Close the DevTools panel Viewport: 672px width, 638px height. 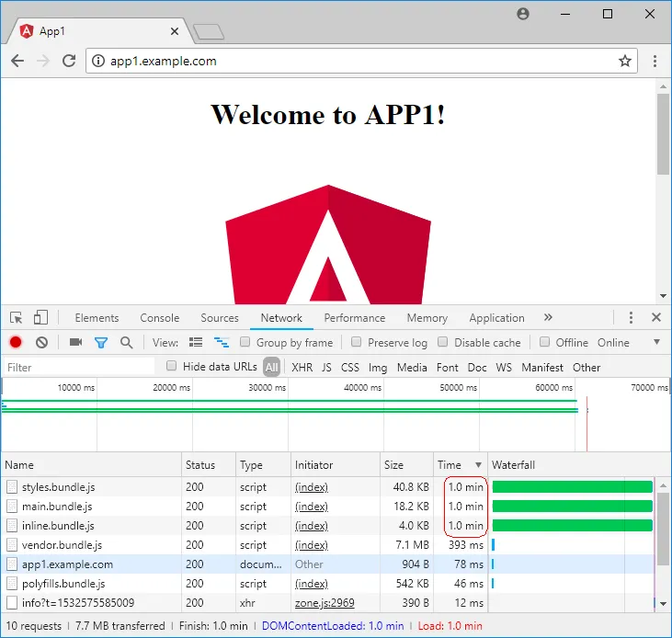656,317
